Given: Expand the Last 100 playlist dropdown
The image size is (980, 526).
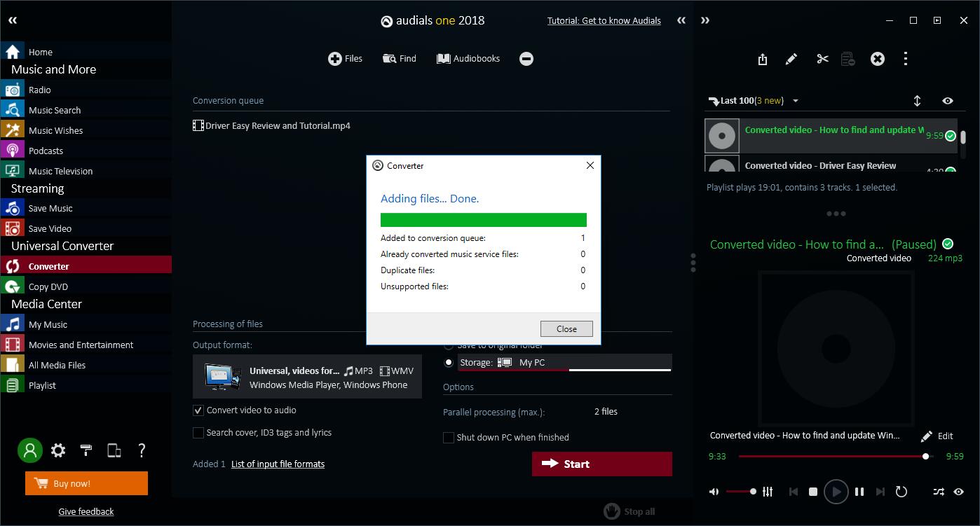Looking at the screenshot, I should (x=796, y=101).
